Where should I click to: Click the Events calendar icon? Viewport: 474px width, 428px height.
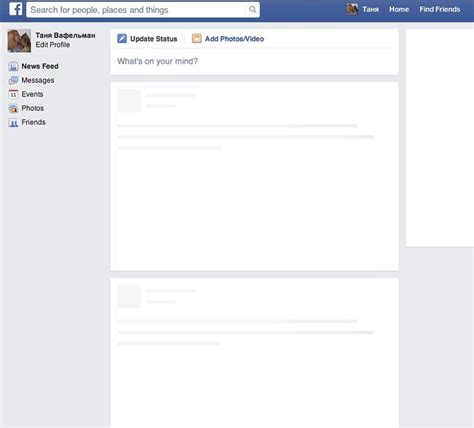click(x=13, y=94)
